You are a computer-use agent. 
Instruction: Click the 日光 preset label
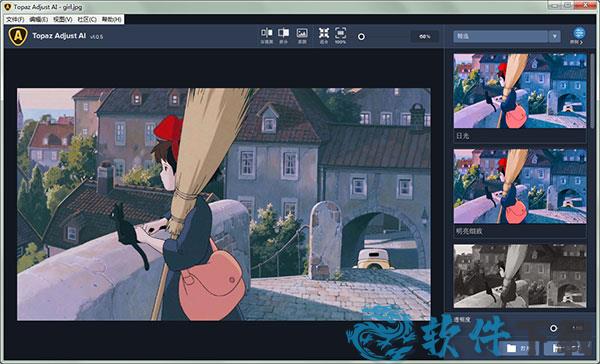tap(462, 136)
